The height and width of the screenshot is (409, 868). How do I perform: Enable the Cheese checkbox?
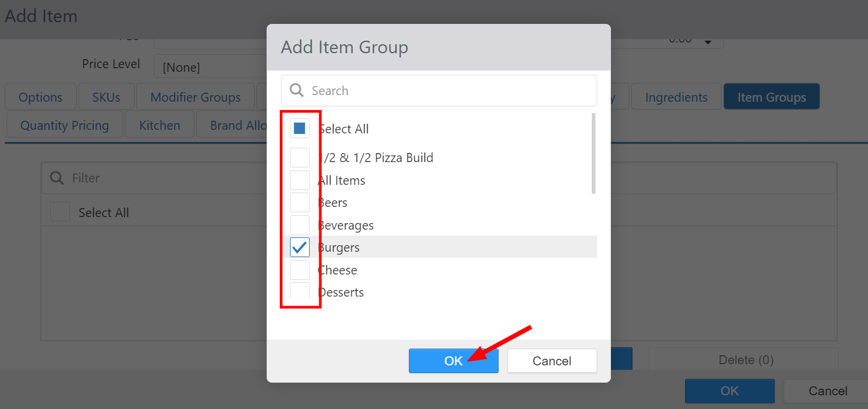[299, 270]
